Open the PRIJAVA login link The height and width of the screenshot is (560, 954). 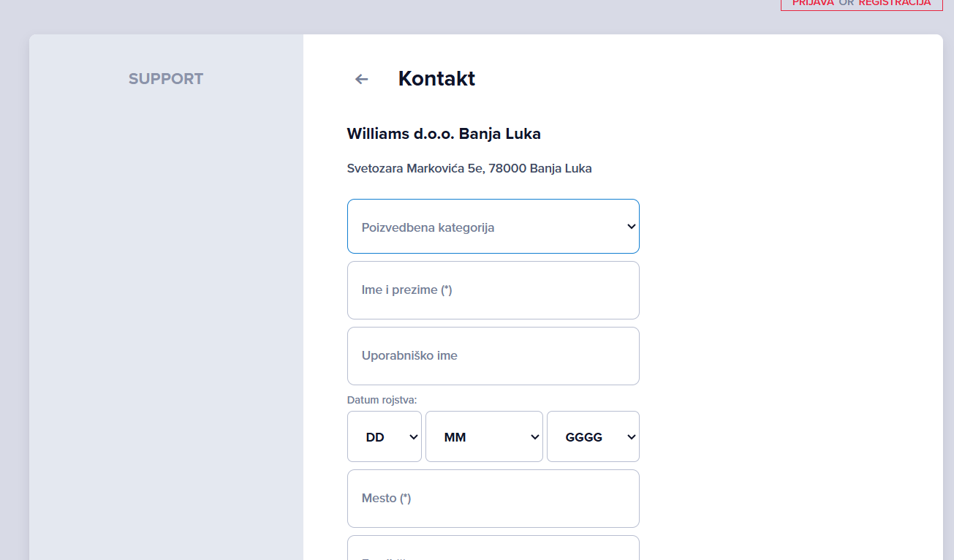(x=813, y=3)
